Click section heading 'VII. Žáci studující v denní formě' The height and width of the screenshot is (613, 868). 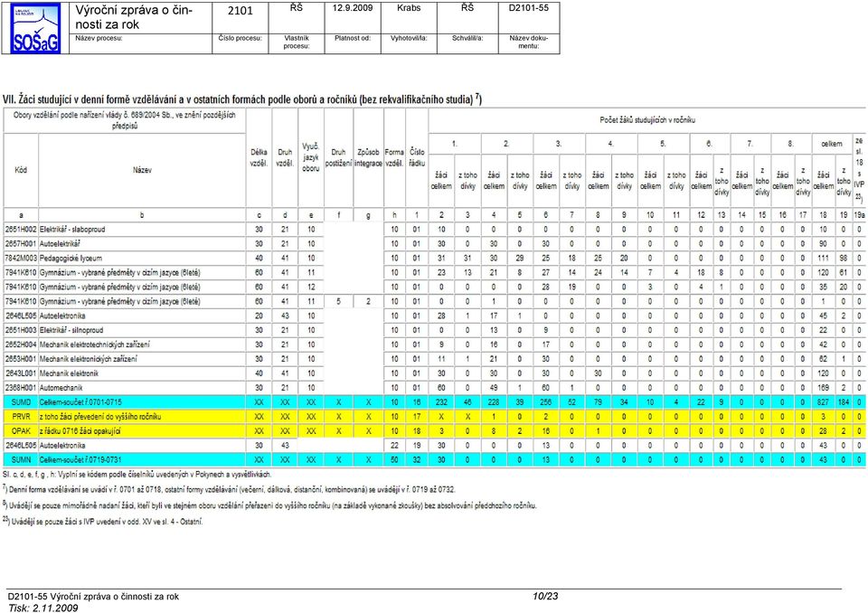click(x=242, y=99)
